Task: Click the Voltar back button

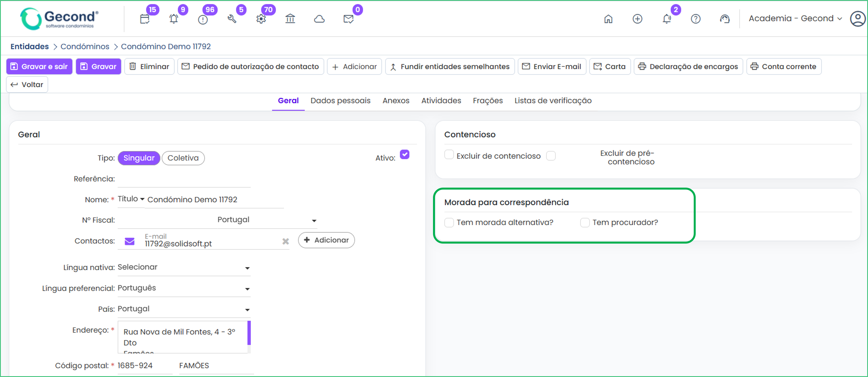Action: pos(27,84)
